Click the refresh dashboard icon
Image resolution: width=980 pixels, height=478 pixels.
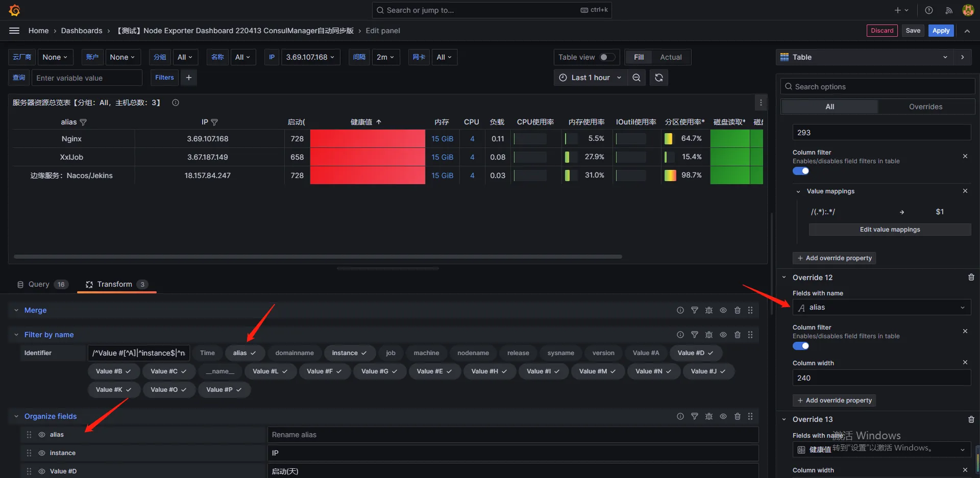click(x=659, y=78)
